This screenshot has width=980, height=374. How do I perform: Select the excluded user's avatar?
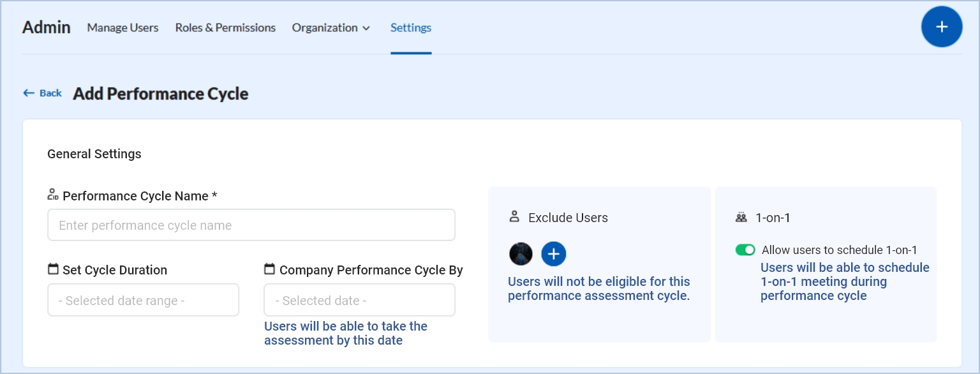point(521,254)
